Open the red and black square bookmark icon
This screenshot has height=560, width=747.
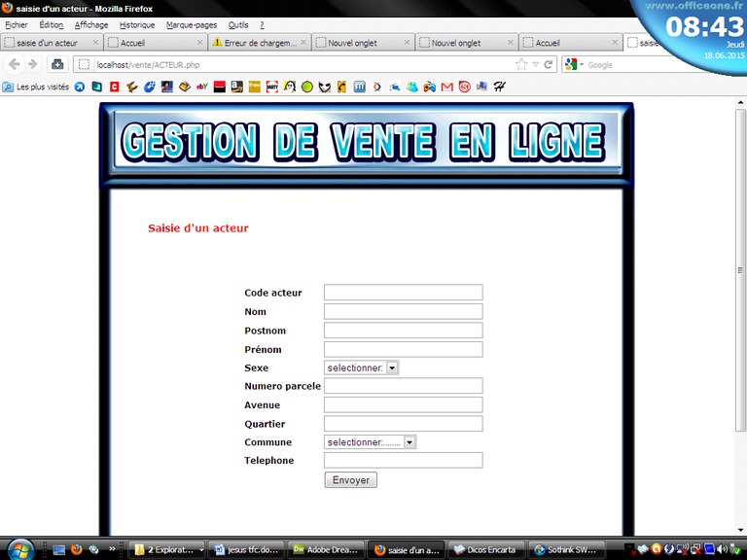[219, 87]
